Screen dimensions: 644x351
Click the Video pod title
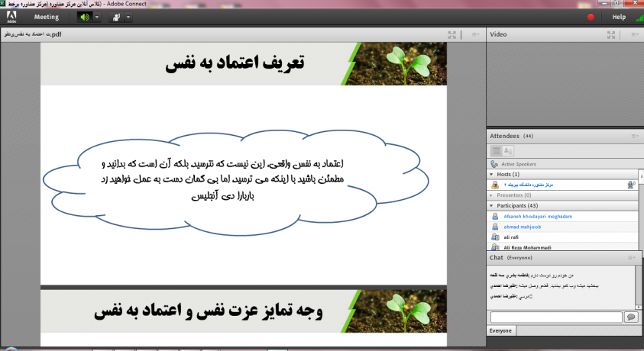[498, 34]
